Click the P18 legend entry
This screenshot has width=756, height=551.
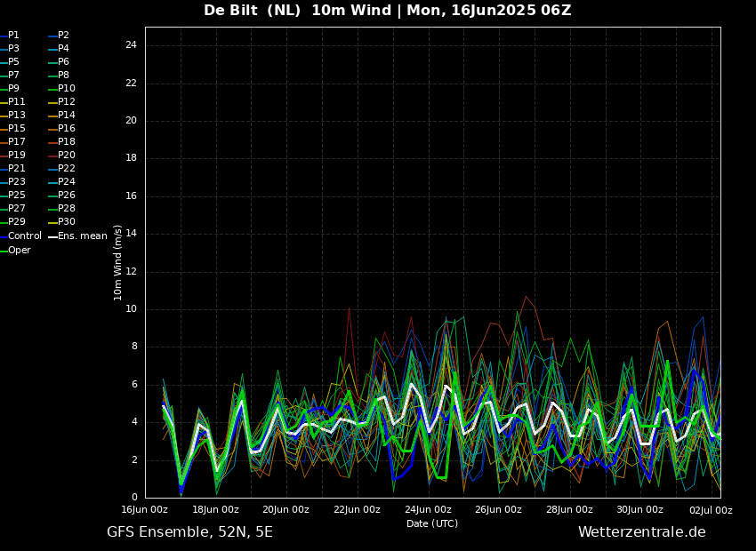click(x=66, y=142)
